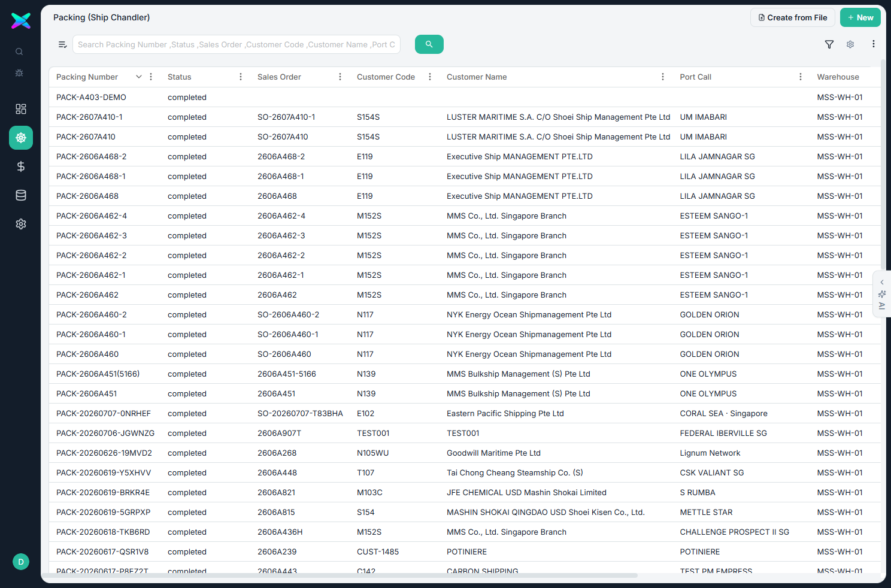
Task: Open the settings gear in sidebar
Action: (21, 224)
